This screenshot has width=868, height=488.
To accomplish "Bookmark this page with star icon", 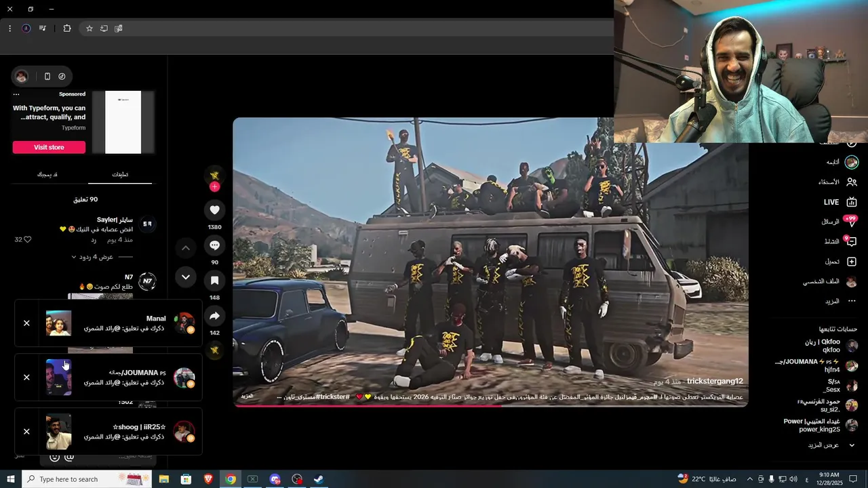I will pos(89,28).
